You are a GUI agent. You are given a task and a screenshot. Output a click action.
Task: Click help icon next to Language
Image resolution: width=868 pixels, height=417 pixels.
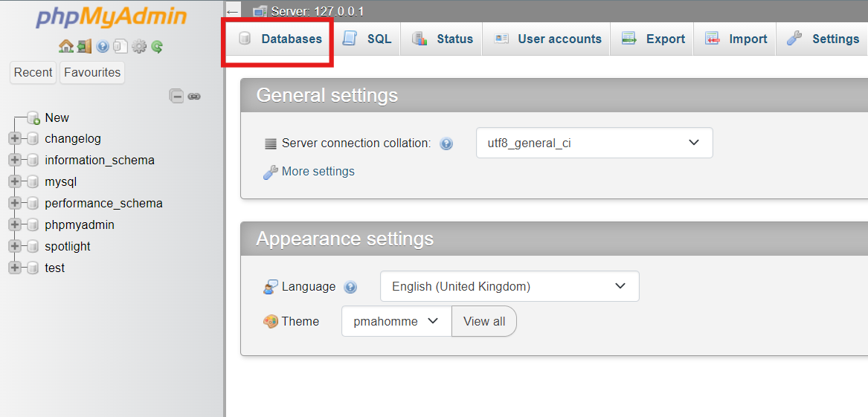click(350, 287)
